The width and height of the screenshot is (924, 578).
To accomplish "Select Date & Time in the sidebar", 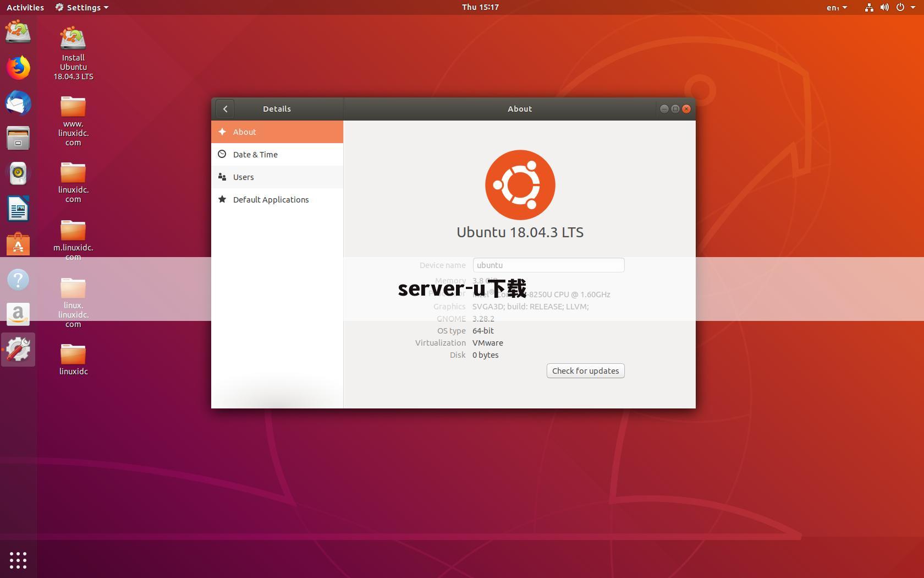I will [x=277, y=155].
